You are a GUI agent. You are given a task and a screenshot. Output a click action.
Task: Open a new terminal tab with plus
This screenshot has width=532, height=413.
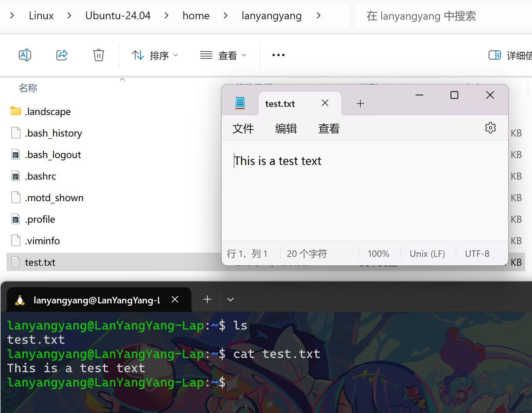[x=207, y=299]
